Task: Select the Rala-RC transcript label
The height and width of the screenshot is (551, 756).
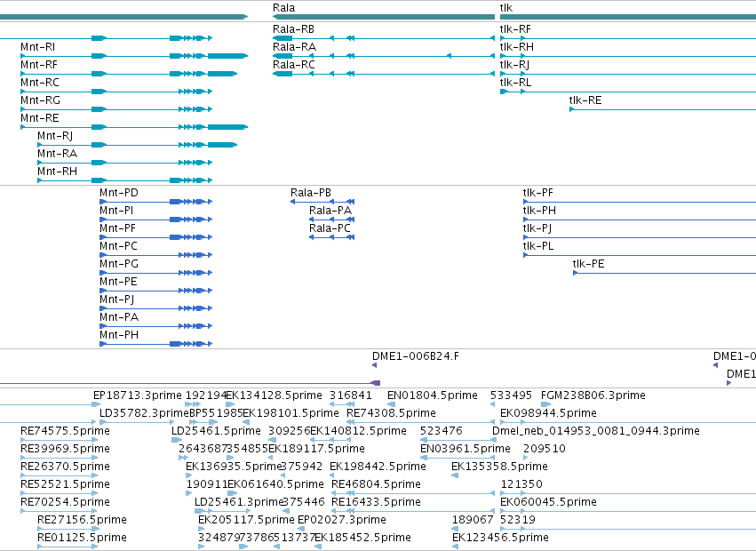Action: 294,65
